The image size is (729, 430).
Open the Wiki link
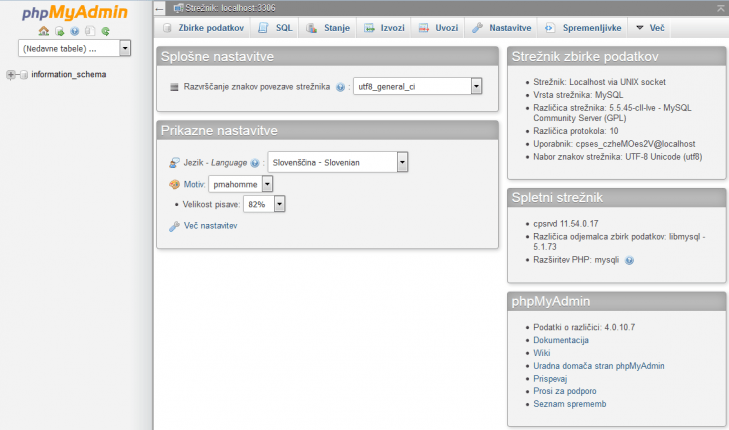[x=542, y=353]
